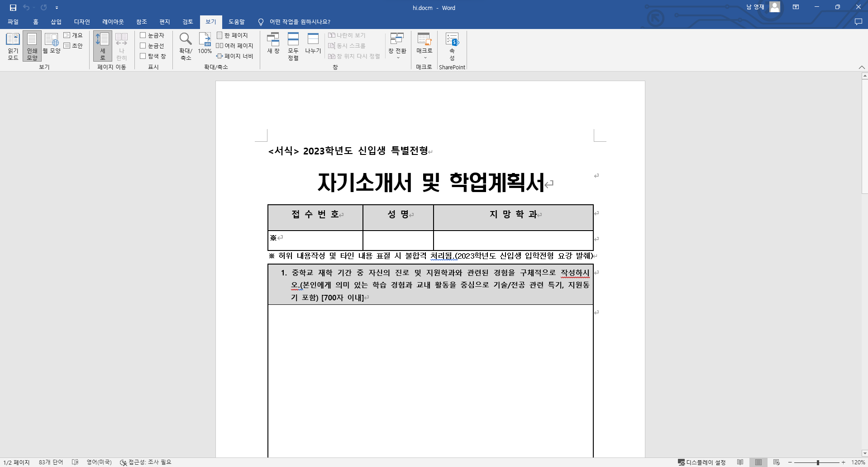The height and width of the screenshot is (467, 868).
Task: Select Print Layout icon in the status bar
Action: [x=758, y=462]
